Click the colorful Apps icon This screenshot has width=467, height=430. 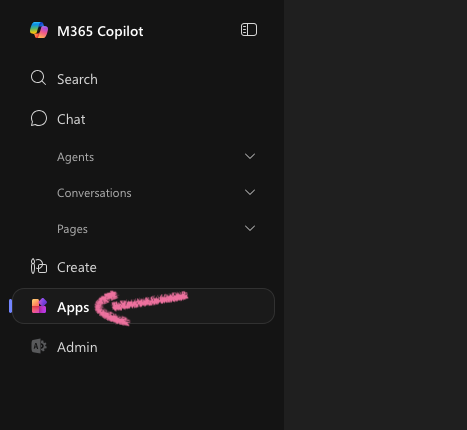(x=39, y=306)
